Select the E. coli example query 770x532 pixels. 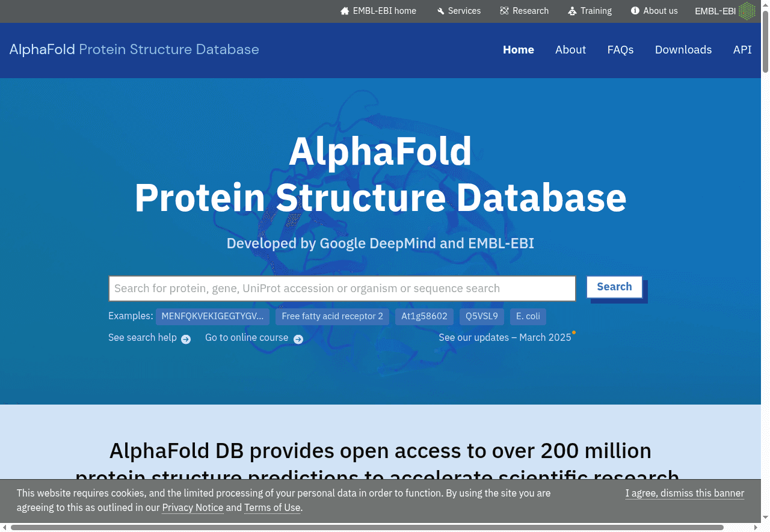[x=528, y=316]
